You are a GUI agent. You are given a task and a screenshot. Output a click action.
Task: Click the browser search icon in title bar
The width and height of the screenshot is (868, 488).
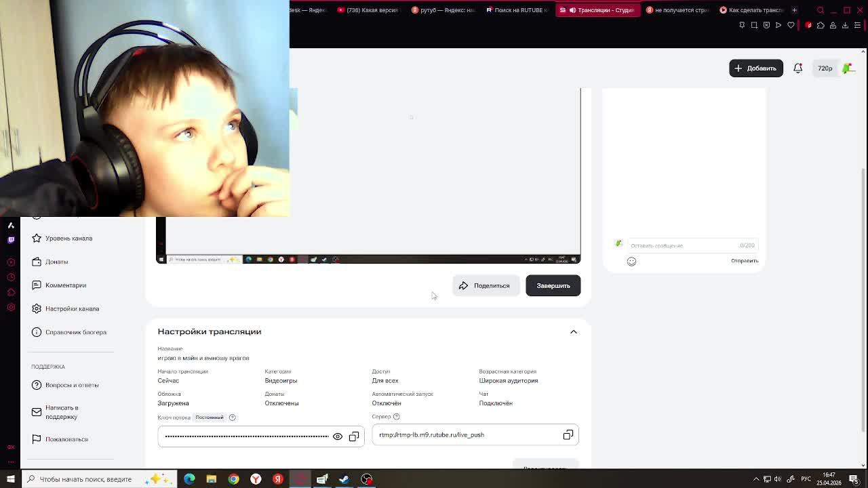tap(821, 10)
